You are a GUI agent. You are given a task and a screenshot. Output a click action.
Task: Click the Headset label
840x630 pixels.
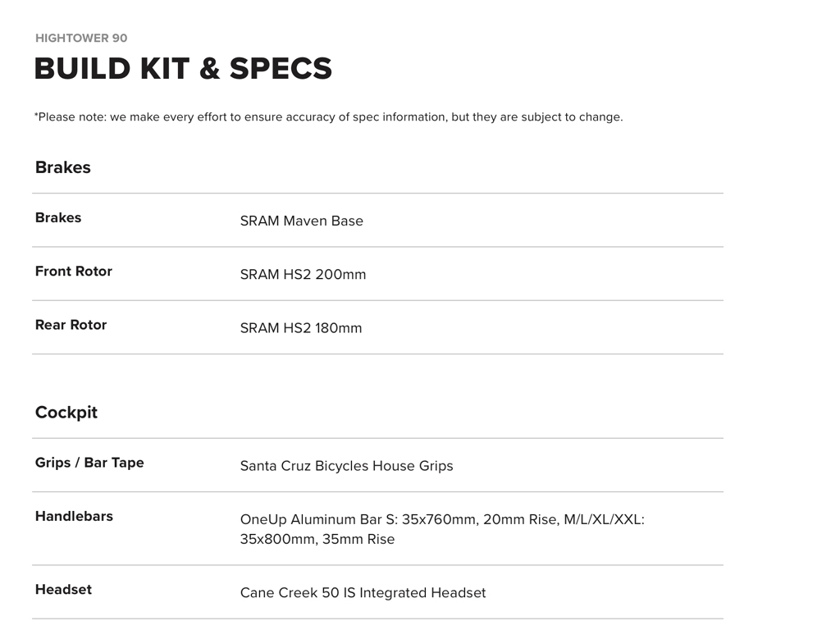tap(63, 590)
